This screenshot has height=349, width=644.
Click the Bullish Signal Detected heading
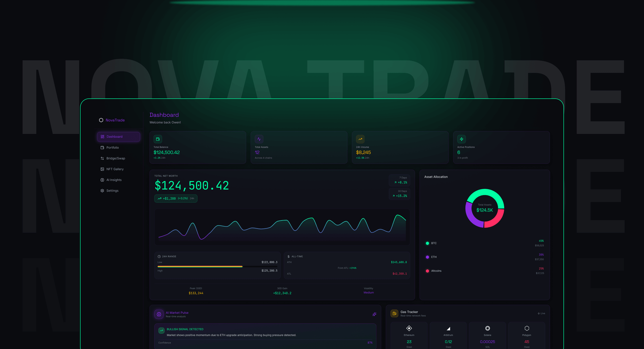[185, 329]
